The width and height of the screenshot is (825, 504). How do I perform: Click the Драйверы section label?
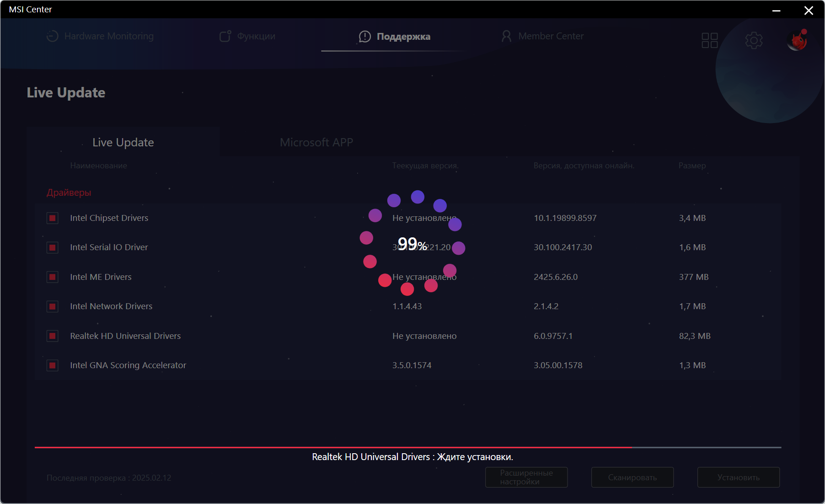pos(69,193)
